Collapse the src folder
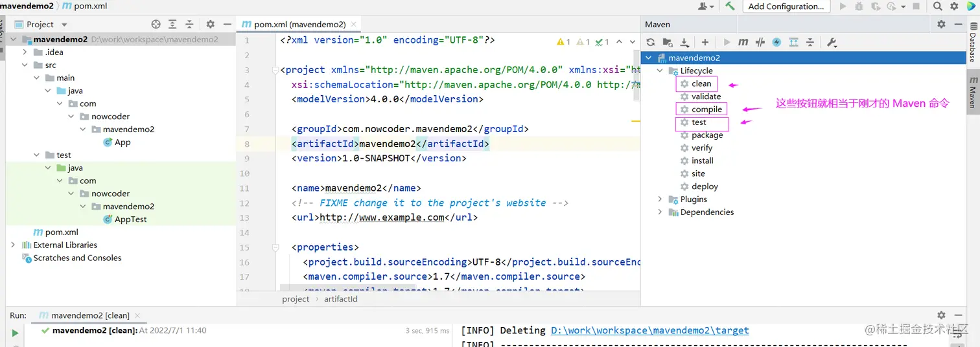Image resolution: width=980 pixels, height=347 pixels. click(25, 65)
